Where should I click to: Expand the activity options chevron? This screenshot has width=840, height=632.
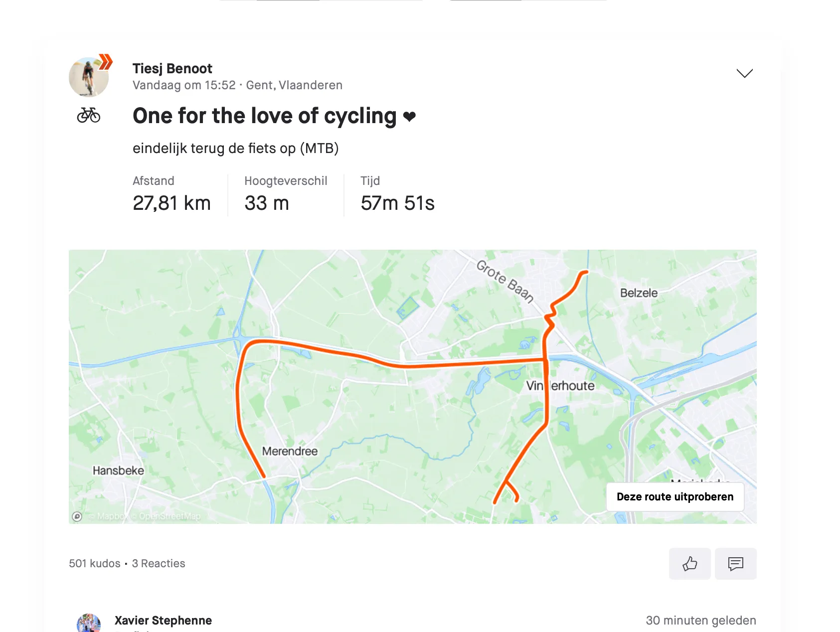[744, 73]
